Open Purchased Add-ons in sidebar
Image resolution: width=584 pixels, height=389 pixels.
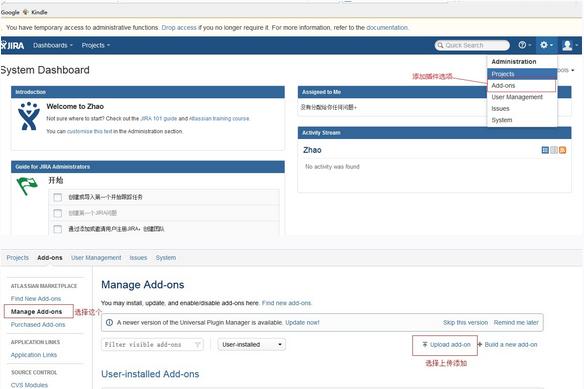(x=38, y=325)
